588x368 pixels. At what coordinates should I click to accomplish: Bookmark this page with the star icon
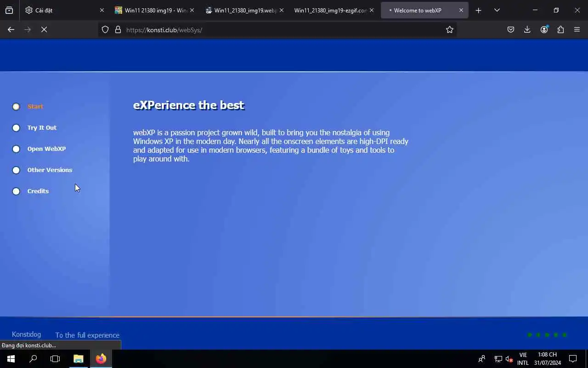pos(450,29)
